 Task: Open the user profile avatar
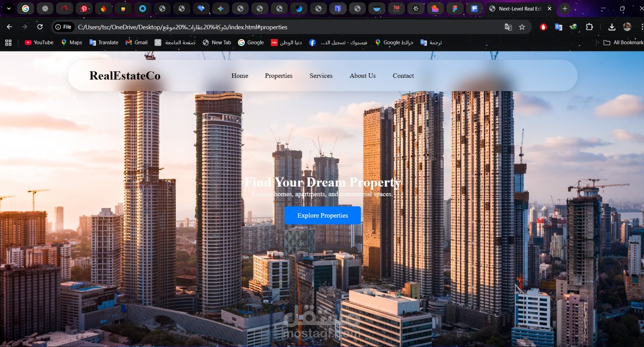627,27
